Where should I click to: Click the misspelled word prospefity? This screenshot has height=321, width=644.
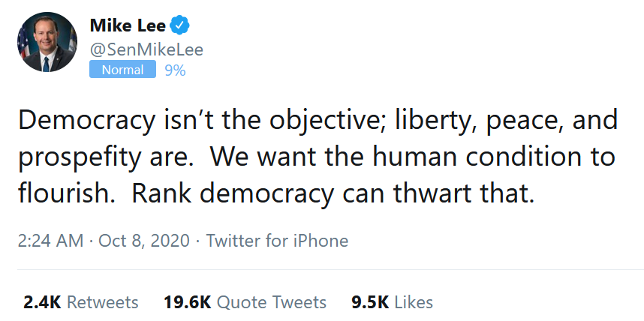(86, 157)
